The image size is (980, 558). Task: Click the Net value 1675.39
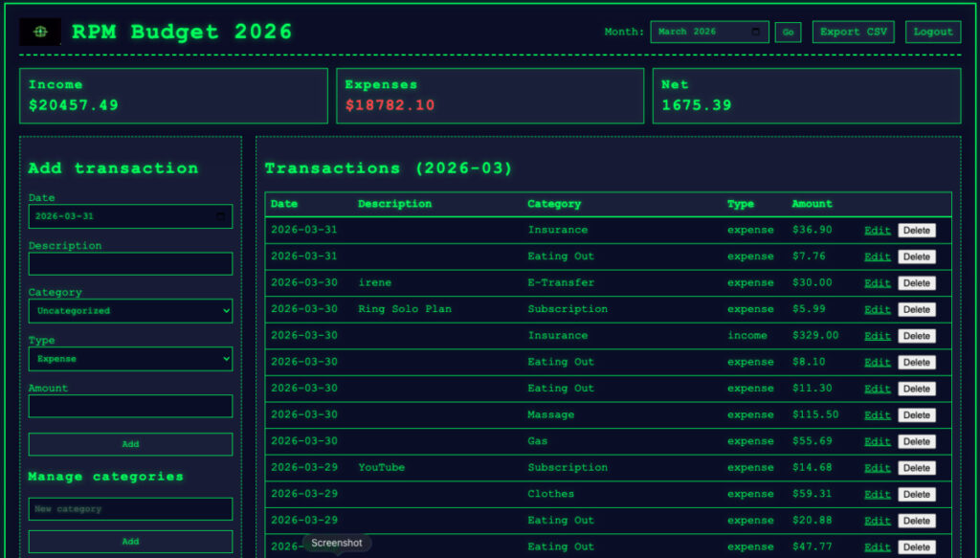click(x=697, y=105)
